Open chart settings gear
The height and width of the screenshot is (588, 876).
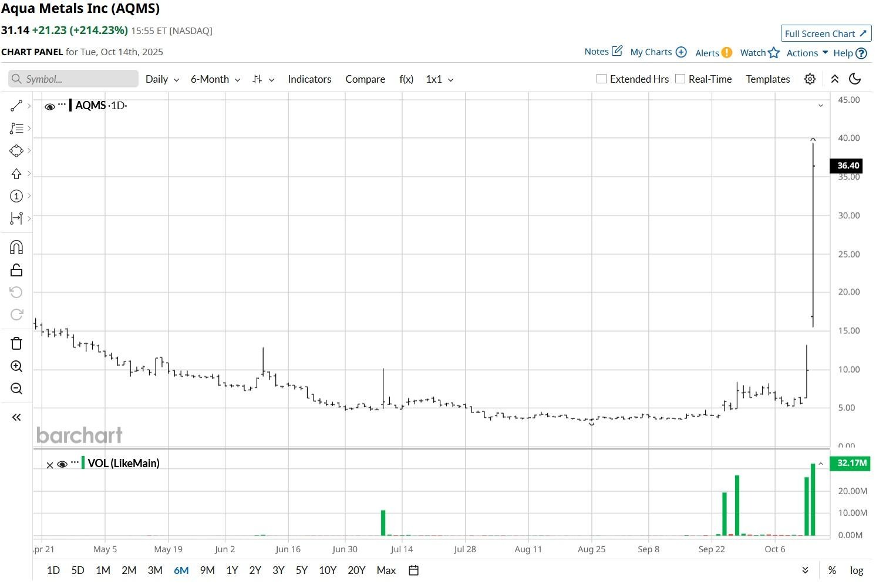coord(810,79)
